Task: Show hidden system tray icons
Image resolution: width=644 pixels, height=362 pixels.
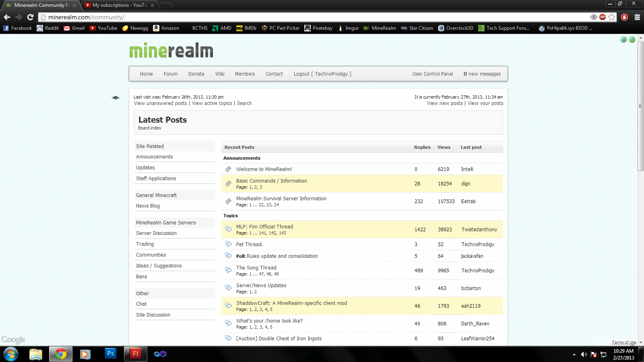Action: 574,354
